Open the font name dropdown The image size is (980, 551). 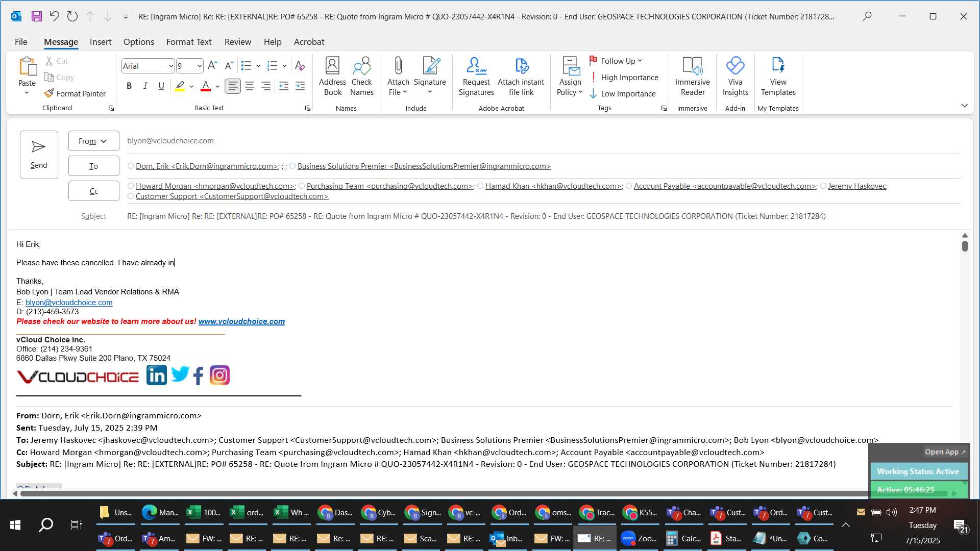[x=170, y=66]
